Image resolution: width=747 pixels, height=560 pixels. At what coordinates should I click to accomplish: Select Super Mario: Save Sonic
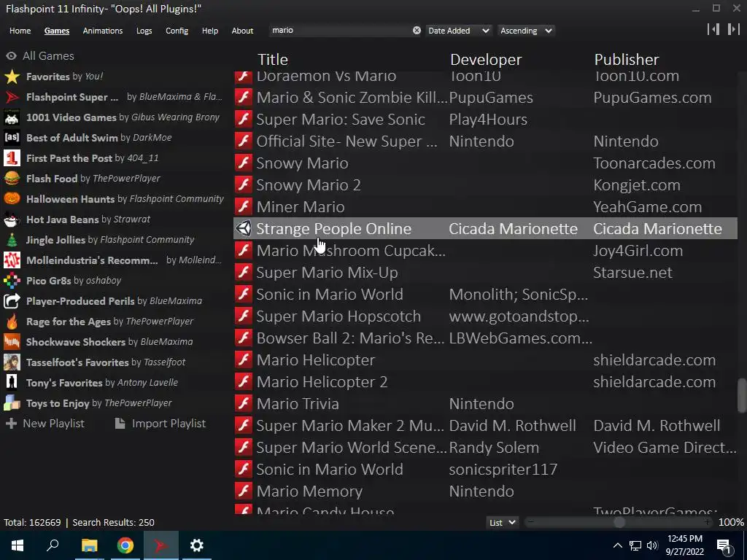tap(485, 119)
